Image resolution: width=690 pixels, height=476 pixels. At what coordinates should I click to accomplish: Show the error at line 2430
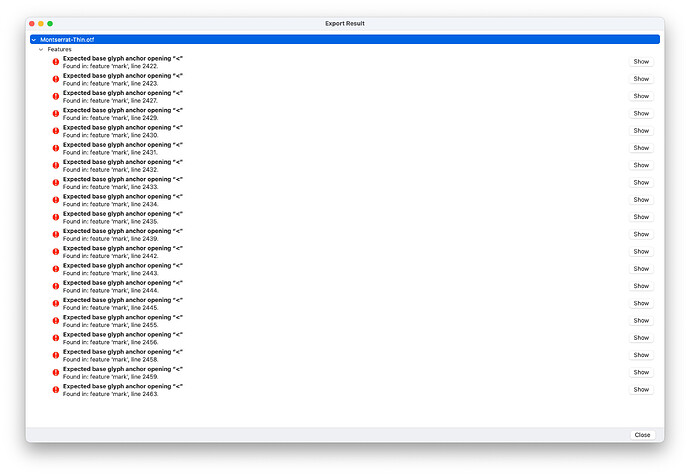640,131
